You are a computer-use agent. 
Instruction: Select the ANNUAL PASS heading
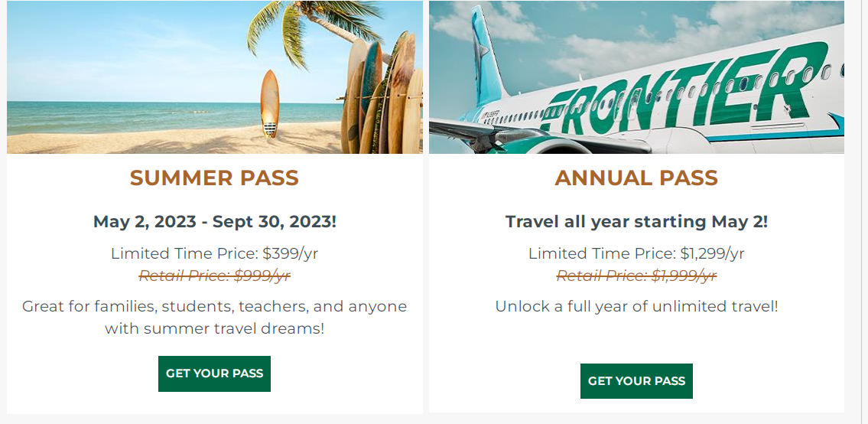[636, 178]
